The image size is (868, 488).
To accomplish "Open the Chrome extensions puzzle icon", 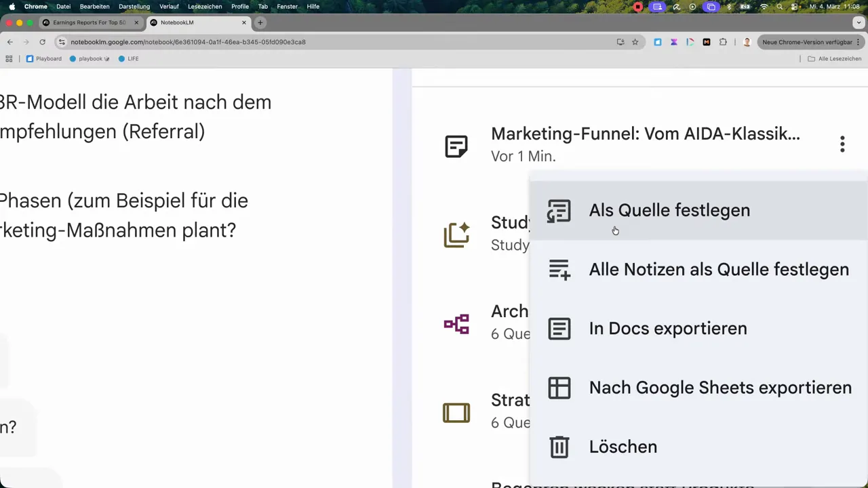I will (724, 41).
